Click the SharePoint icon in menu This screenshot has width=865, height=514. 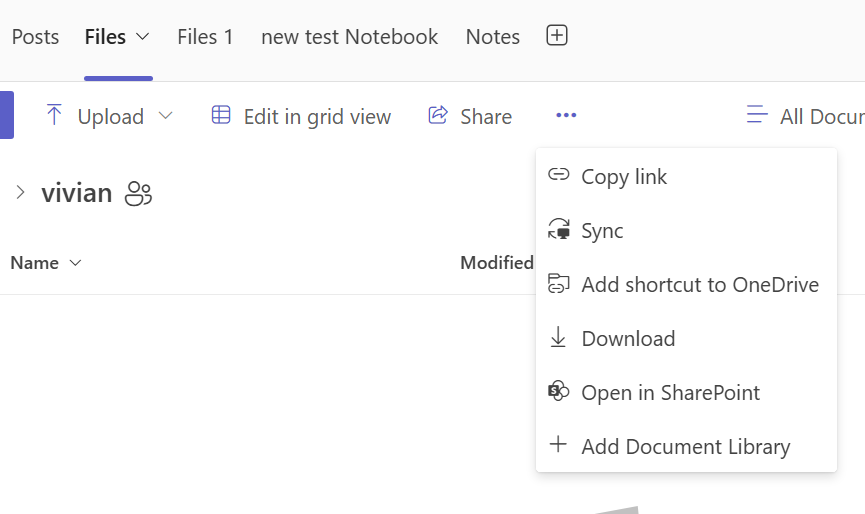(x=558, y=392)
